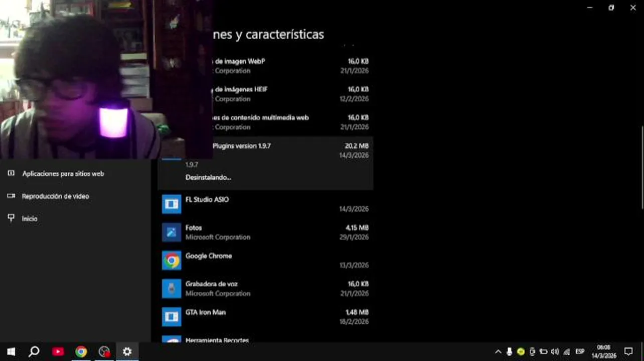Click the yellow round tray icon

coord(521,351)
